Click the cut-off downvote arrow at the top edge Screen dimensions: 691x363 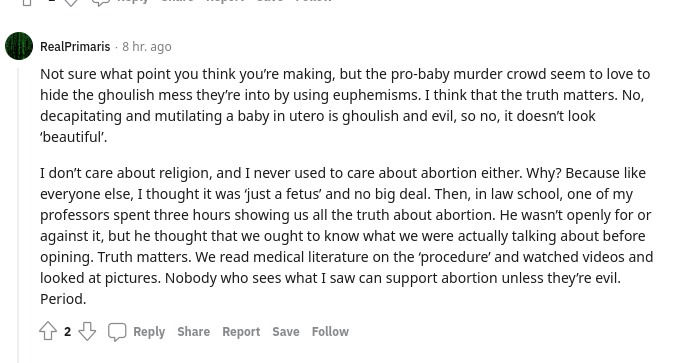coord(71,2)
